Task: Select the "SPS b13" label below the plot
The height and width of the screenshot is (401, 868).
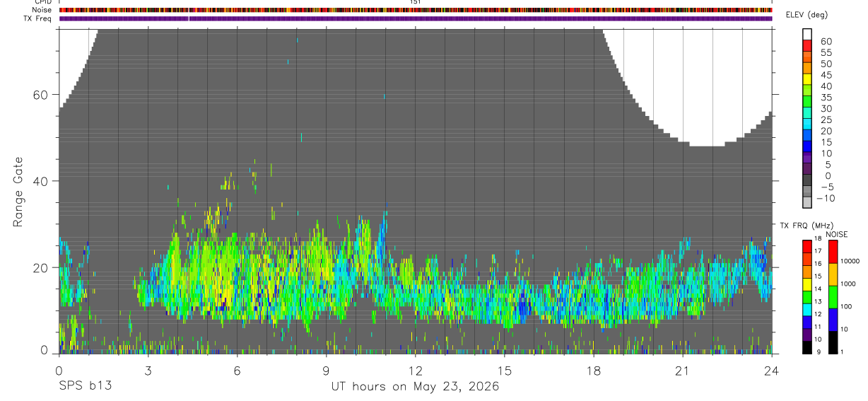Action: [85, 387]
